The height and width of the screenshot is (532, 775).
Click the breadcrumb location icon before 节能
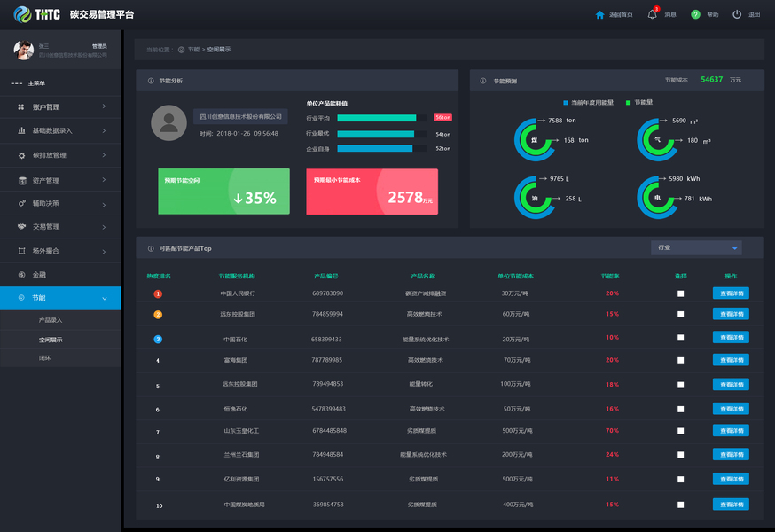(182, 50)
